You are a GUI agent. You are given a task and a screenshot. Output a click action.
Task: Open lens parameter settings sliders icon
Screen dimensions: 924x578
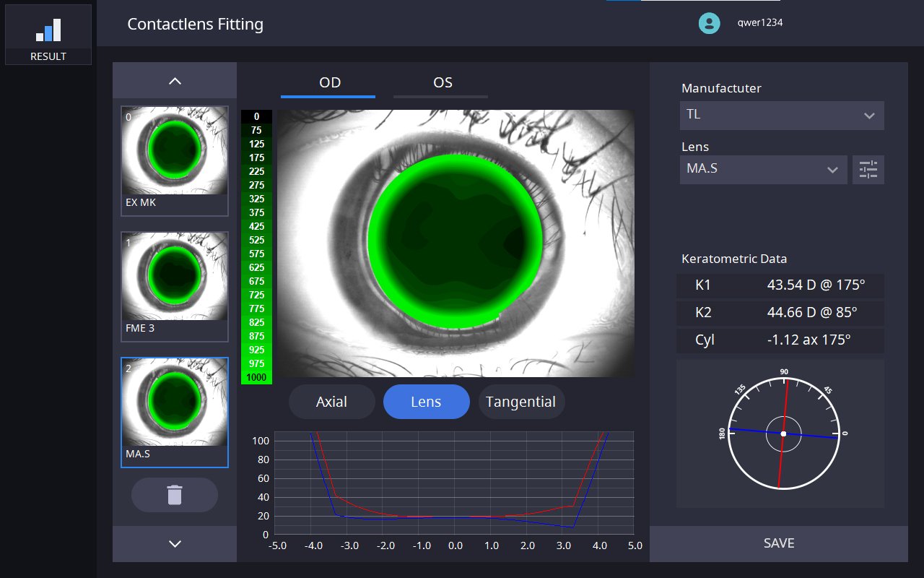[x=868, y=170]
